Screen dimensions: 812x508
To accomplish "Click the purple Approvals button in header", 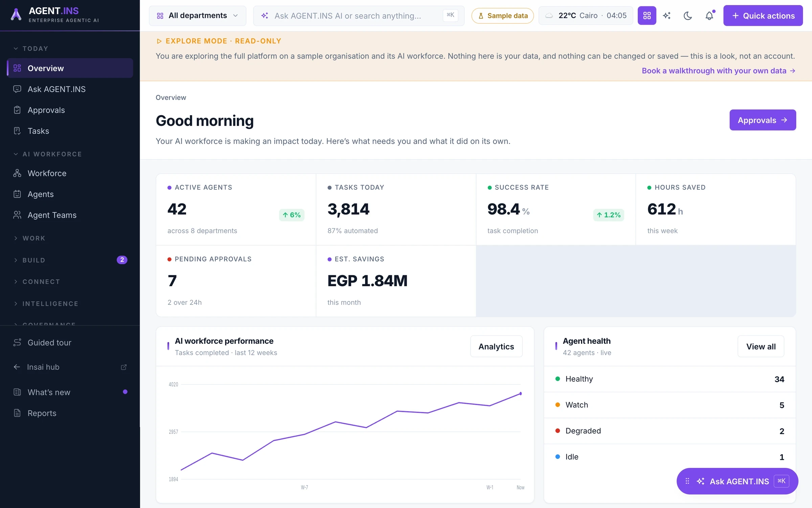I will pos(763,120).
